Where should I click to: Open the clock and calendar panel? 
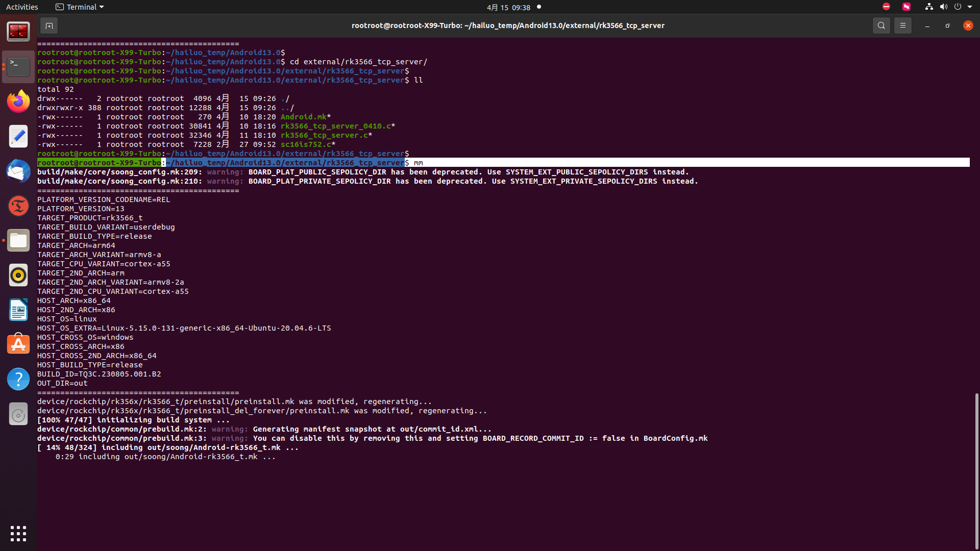click(x=508, y=7)
